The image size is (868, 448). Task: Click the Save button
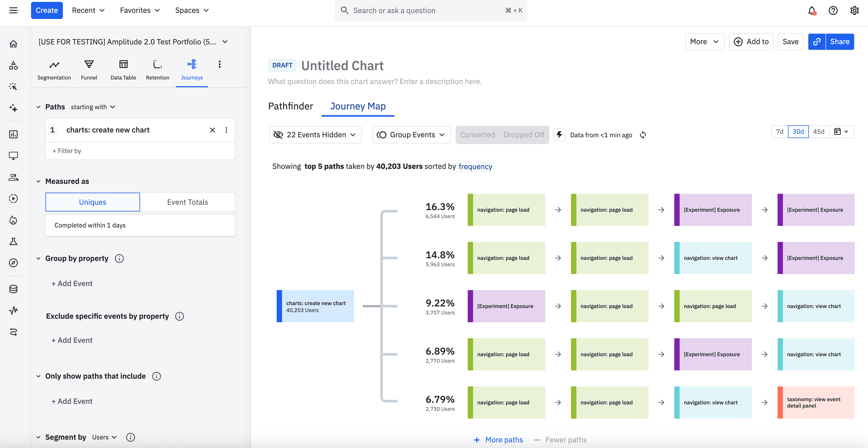coord(790,41)
